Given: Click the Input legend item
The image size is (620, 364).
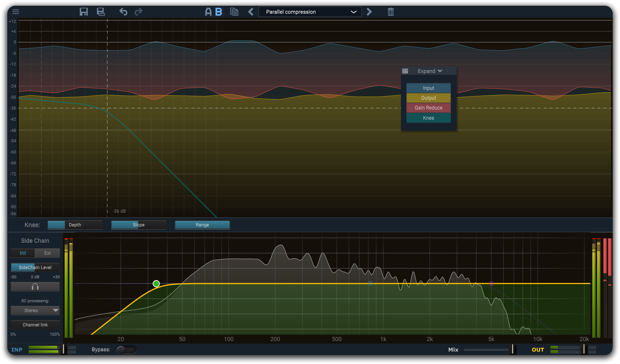Looking at the screenshot, I should point(428,88).
